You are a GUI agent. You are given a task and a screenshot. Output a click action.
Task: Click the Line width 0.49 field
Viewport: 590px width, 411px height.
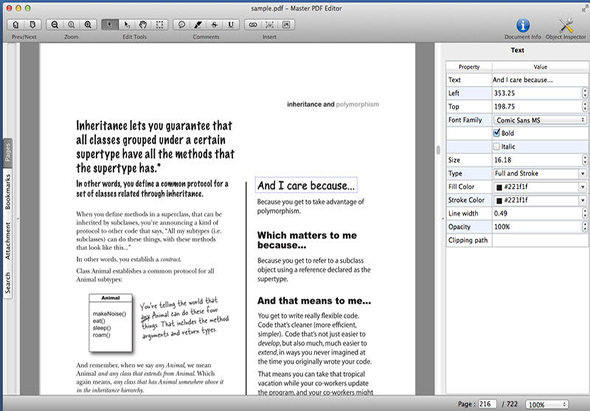coord(537,213)
